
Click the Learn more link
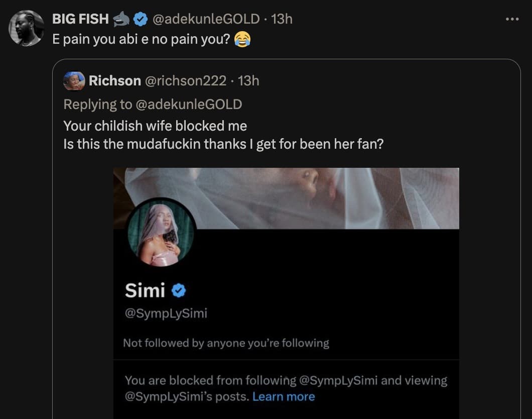284,397
